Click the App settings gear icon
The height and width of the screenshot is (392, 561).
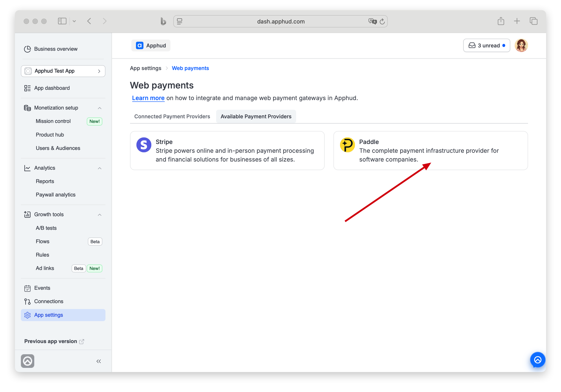click(x=27, y=315)
